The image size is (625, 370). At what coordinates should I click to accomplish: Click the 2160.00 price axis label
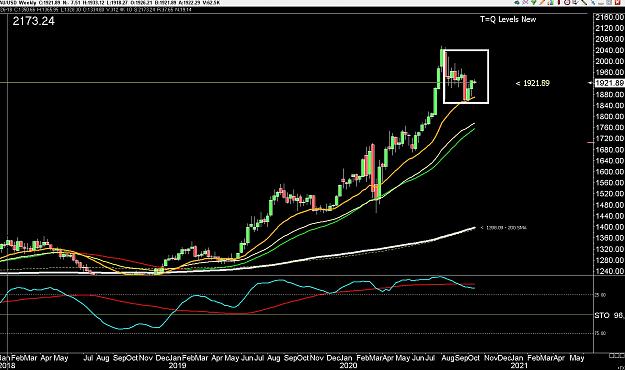[609, 17]
